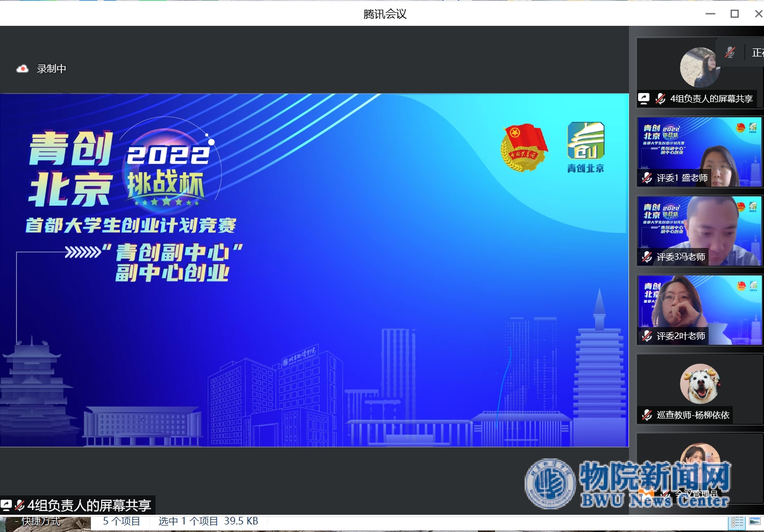Click screen share icon on 4组负责人 tile

coord(644,98)
